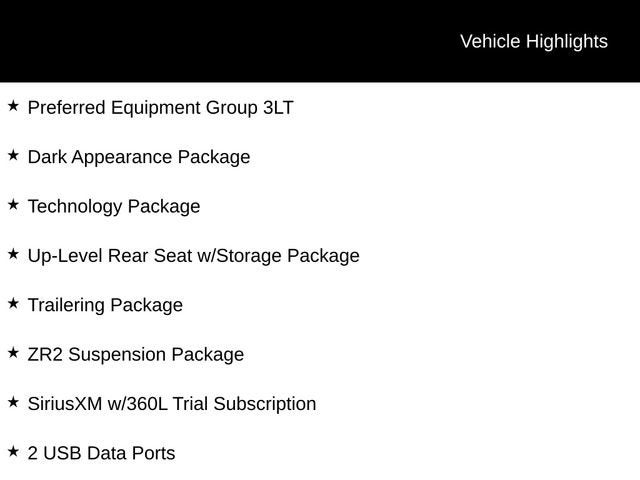Click the star bullet next to Dark Appearance Package

point(13,155)
